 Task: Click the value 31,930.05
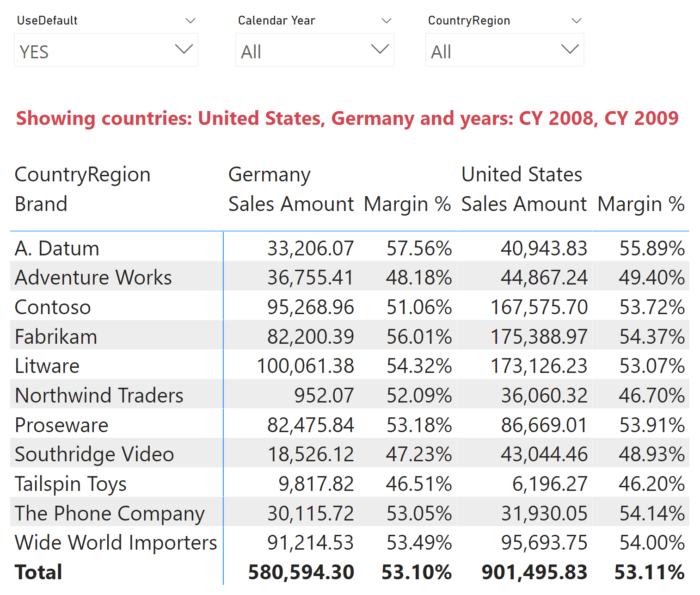point(544,514)
